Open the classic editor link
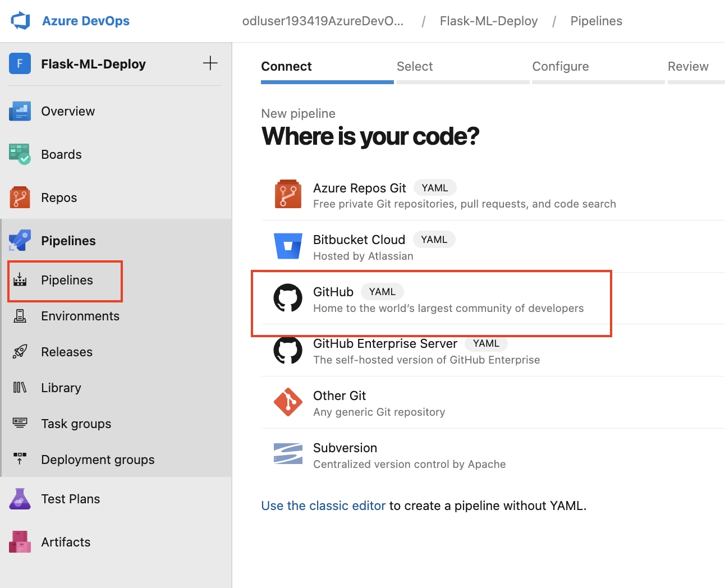Screen dimensions: 725x588 point(323,506)
